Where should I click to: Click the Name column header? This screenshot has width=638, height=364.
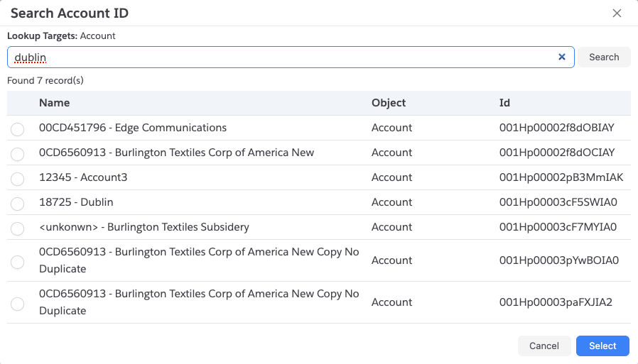(55, 103)
